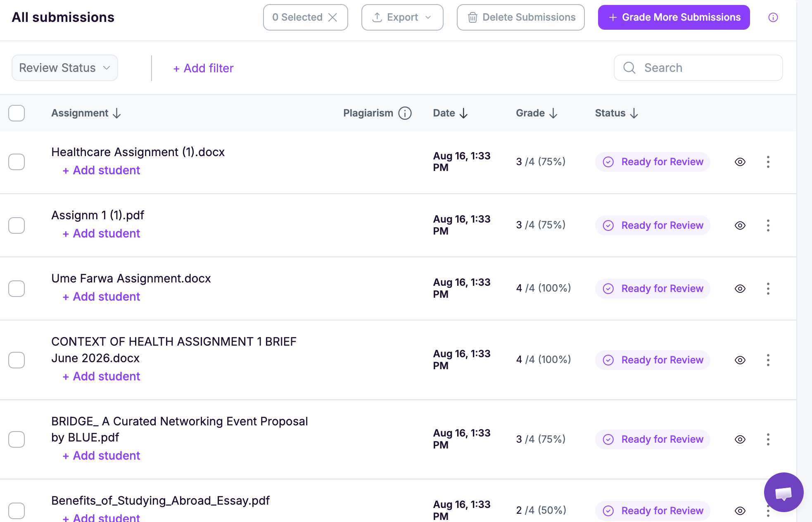Open Ume Farwa Assignment.docx submission

(131, 278)
